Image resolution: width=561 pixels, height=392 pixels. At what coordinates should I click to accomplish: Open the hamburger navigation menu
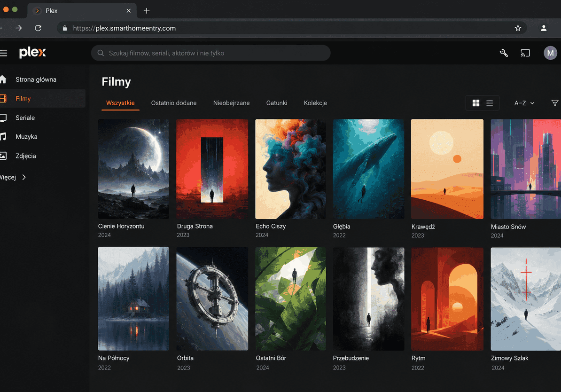tap(4, 53)
